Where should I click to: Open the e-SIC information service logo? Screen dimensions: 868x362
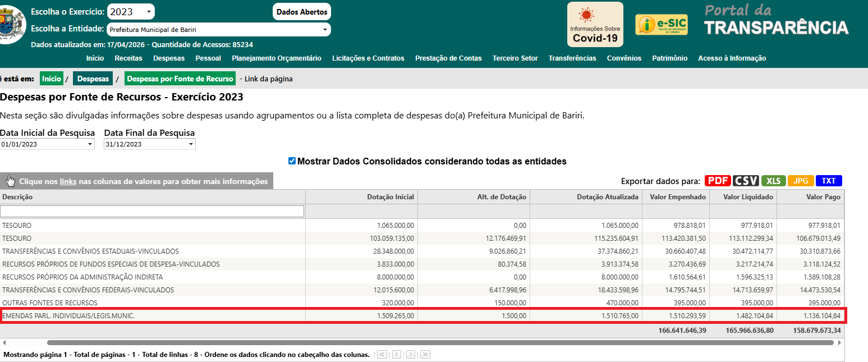(661, 25)
